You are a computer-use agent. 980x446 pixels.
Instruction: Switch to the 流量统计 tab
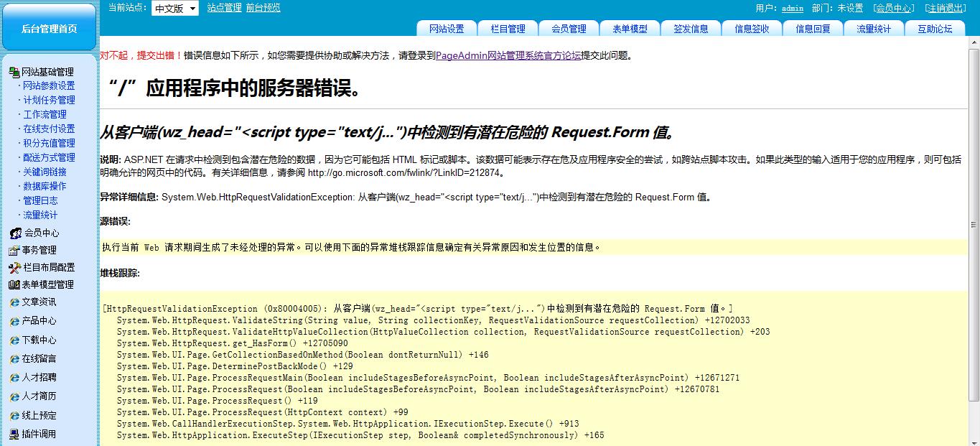coord(874,29)
